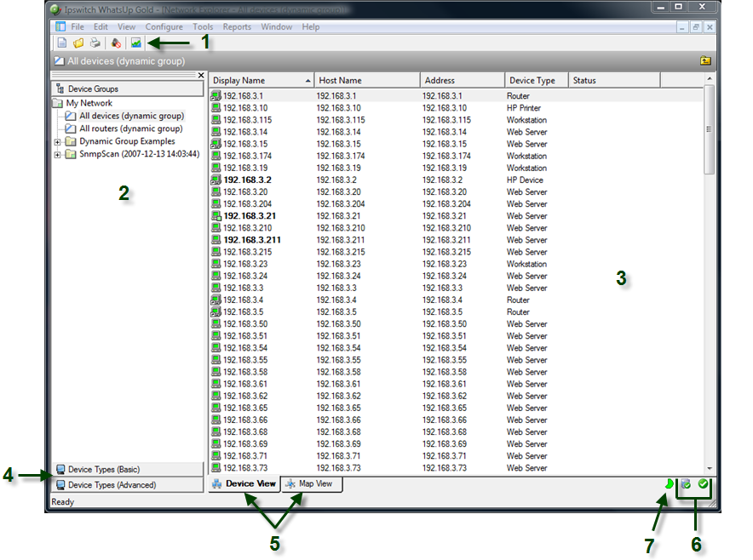Click the Print toolbar icon
753x560 pixels.
[95, 43]
